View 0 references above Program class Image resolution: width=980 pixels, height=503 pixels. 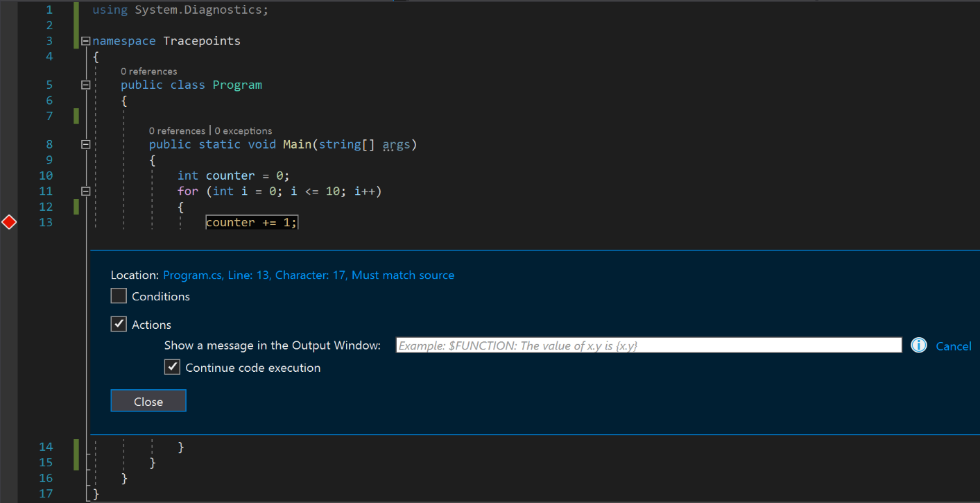(x=148, y=71)
